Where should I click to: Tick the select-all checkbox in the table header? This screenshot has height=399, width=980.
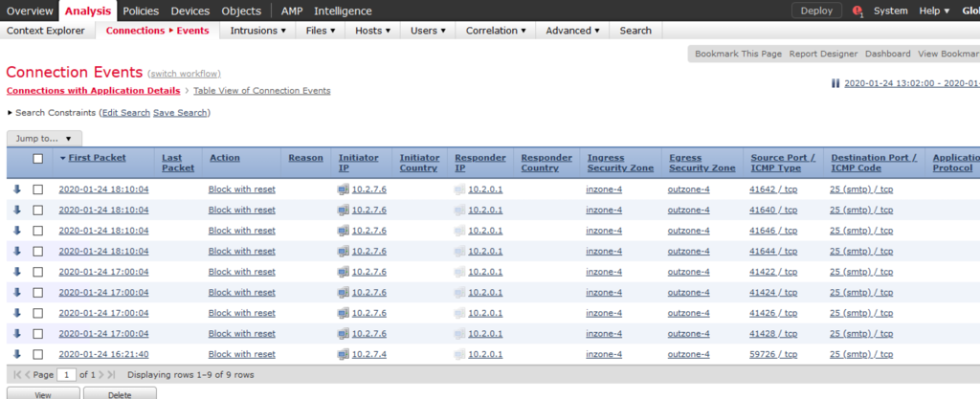[38, 159]
